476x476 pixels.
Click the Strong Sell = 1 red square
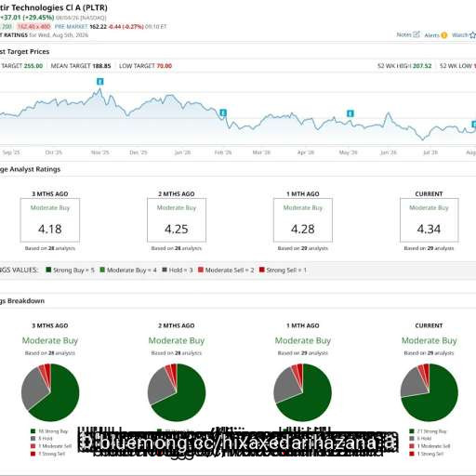click(261, 270)
